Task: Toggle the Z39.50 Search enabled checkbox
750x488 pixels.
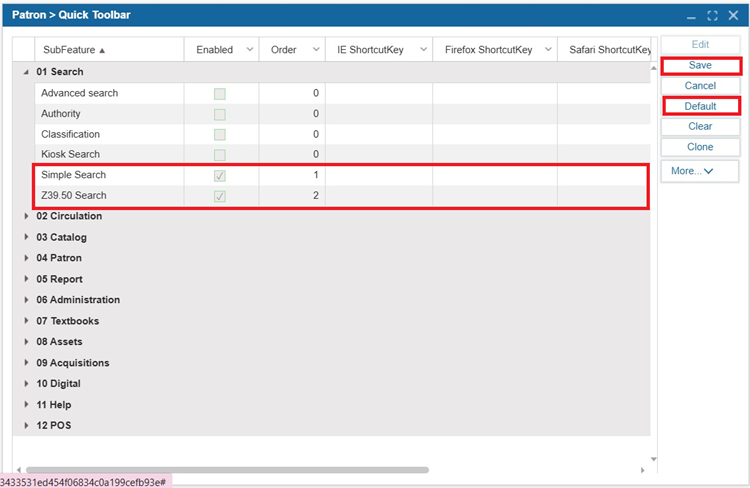Action: pos(219,196)
